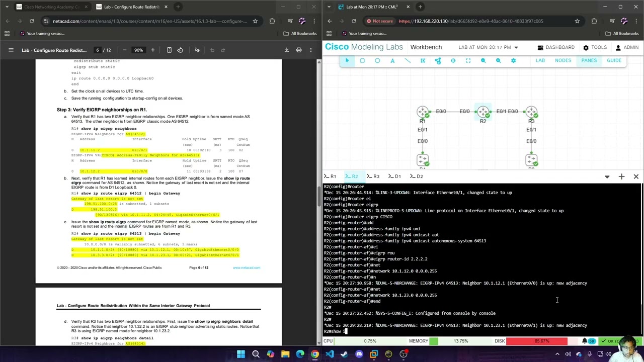Open the PDF viewer more-actions menu
The height and width of the screenshot is (362, 644).
click(x=311, y=50)
